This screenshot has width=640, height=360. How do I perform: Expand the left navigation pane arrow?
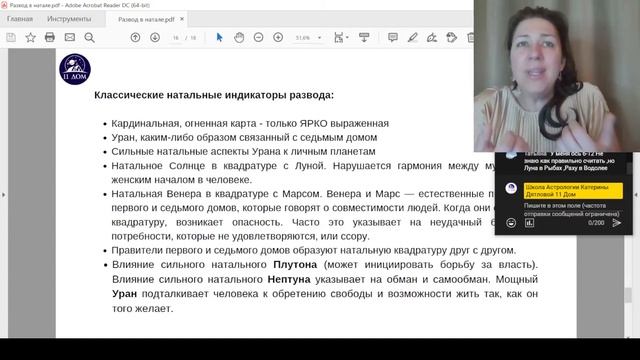[3, 195]
